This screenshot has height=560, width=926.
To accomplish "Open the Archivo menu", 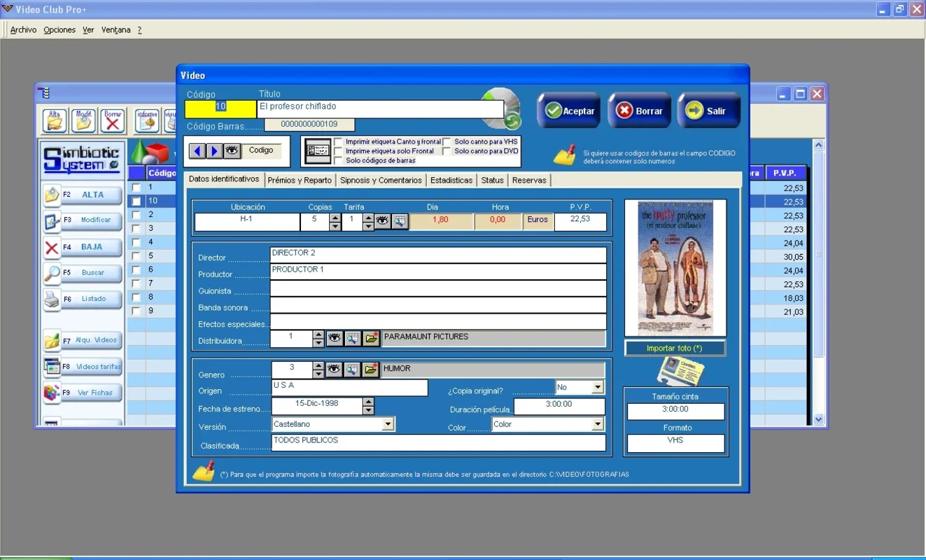I will pyautogui.click(x=23, y=30).
